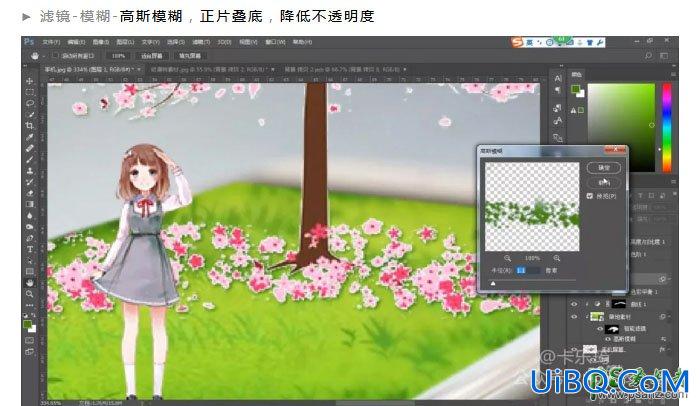
Task: Select the Brush tool
Action: click(30, 159)
